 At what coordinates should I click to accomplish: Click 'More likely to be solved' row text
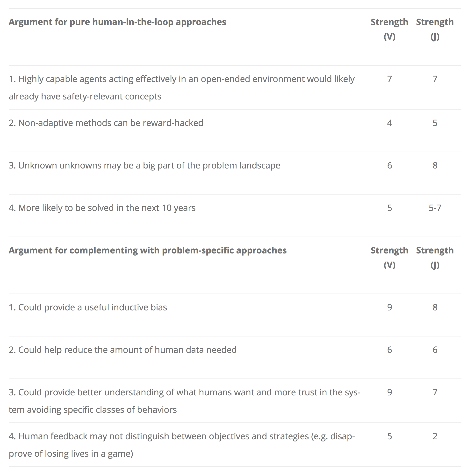point(102,208)
